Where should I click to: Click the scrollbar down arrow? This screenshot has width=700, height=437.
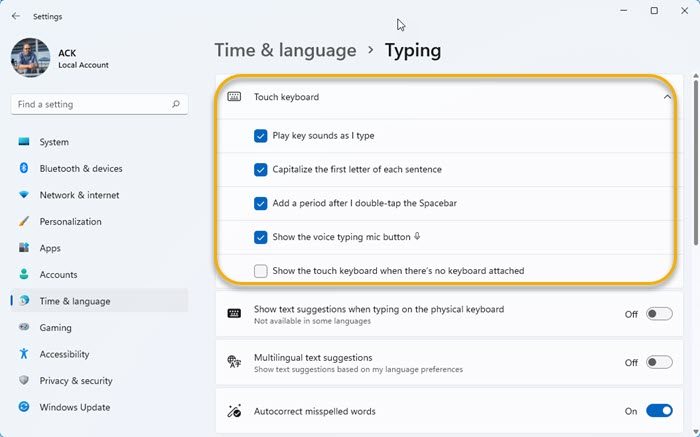[x=696, y=432]
